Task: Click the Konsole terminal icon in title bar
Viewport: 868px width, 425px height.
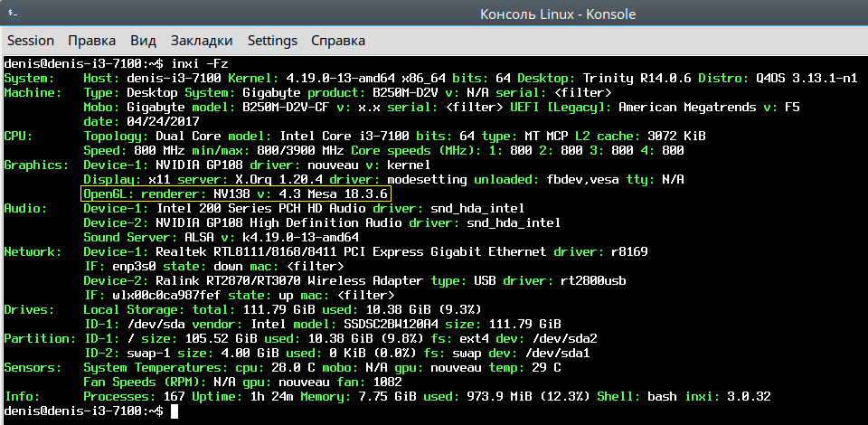Action: [13, 13]
